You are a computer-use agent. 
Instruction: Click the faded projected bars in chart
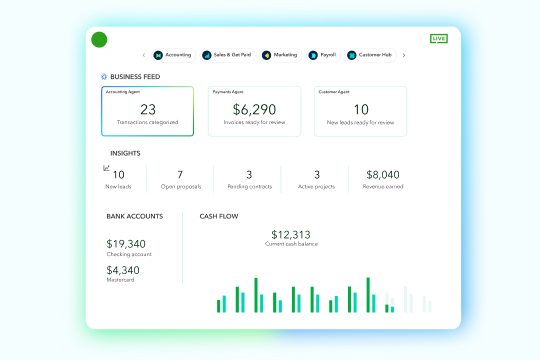408,299
